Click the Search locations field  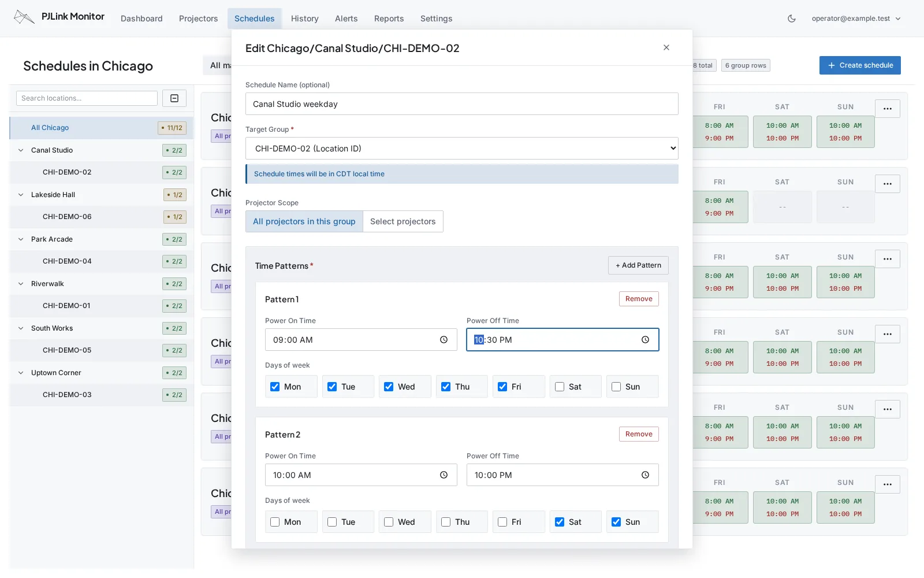coord(87,98)
